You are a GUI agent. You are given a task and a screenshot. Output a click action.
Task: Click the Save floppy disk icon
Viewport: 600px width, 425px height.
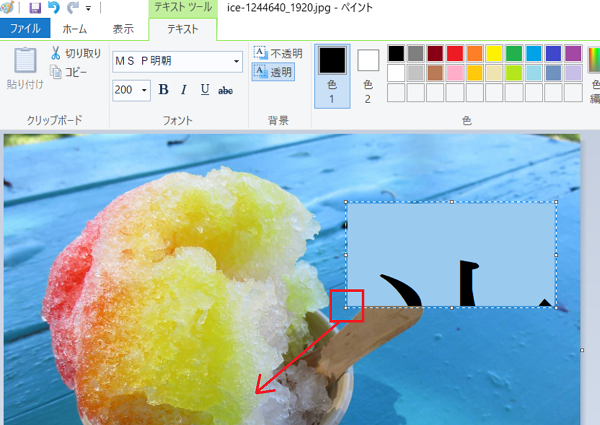[x=35, y=8]
